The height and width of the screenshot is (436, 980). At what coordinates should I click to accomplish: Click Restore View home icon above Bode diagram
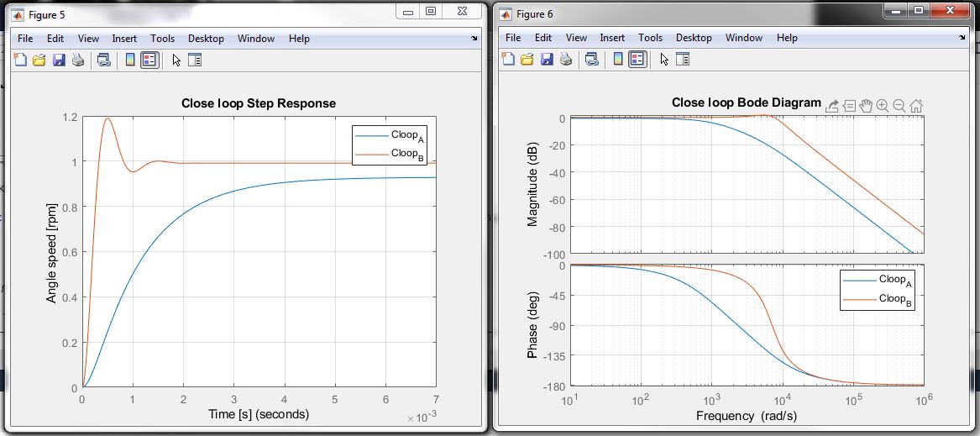[x=916, y=106]
